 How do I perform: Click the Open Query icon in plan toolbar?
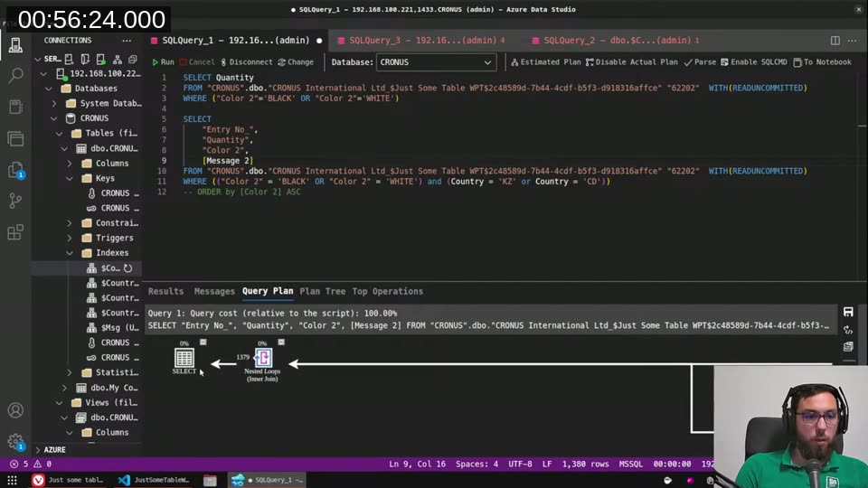click(x=848, y=347)
